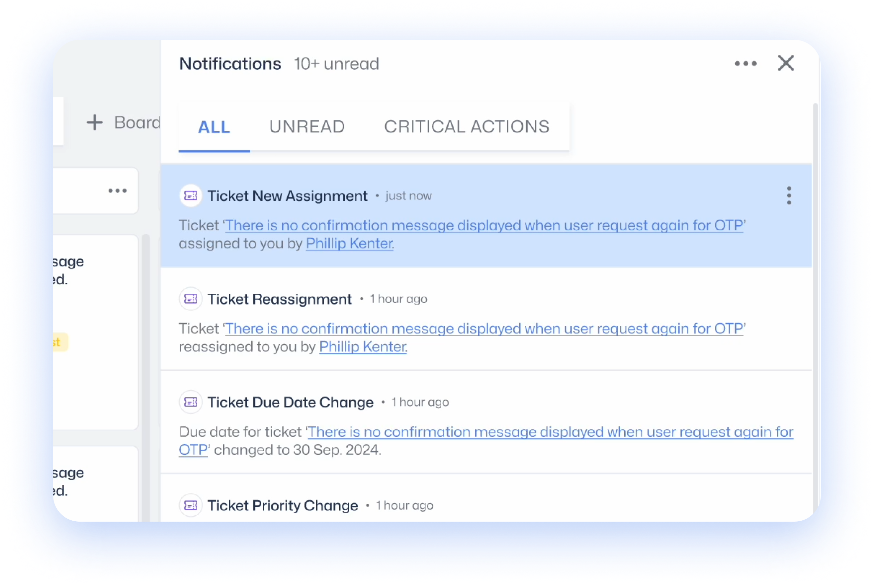Click the notifications panel vertical scrollbar

[x=815, y=311]
